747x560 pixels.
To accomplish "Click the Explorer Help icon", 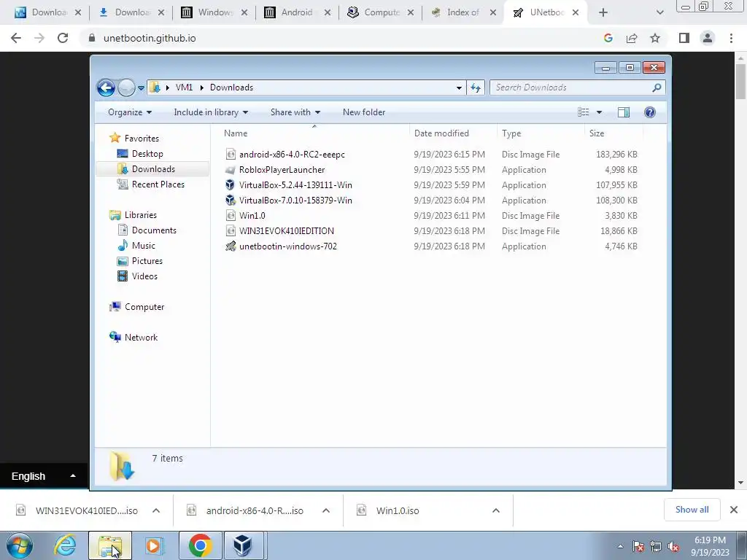I will (x=650, y=112).
